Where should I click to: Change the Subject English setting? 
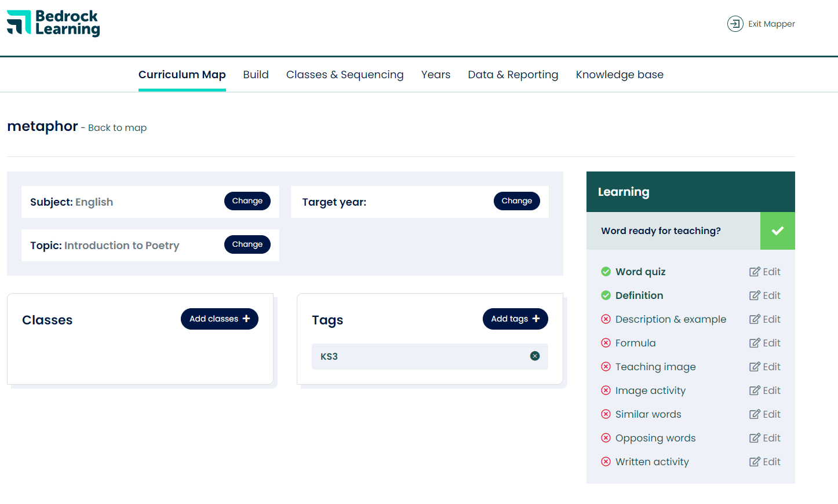tap(247, 201)
